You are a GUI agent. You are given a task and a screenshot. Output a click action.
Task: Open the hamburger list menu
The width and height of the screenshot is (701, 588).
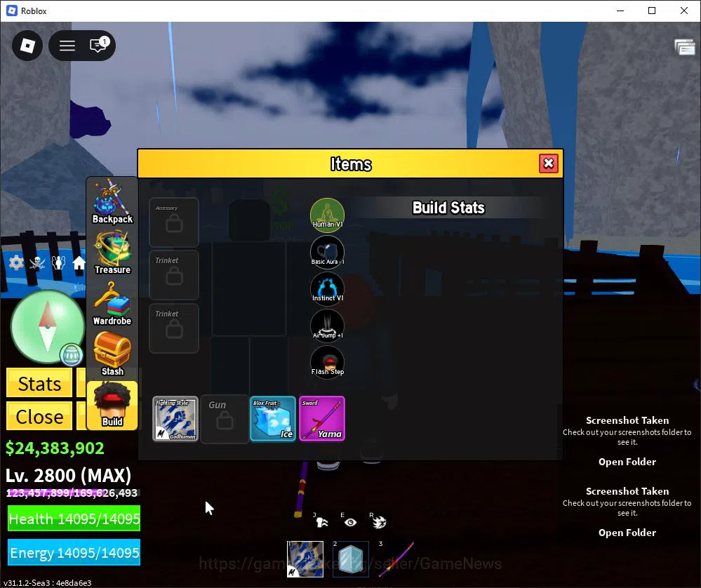pos(67,45)
